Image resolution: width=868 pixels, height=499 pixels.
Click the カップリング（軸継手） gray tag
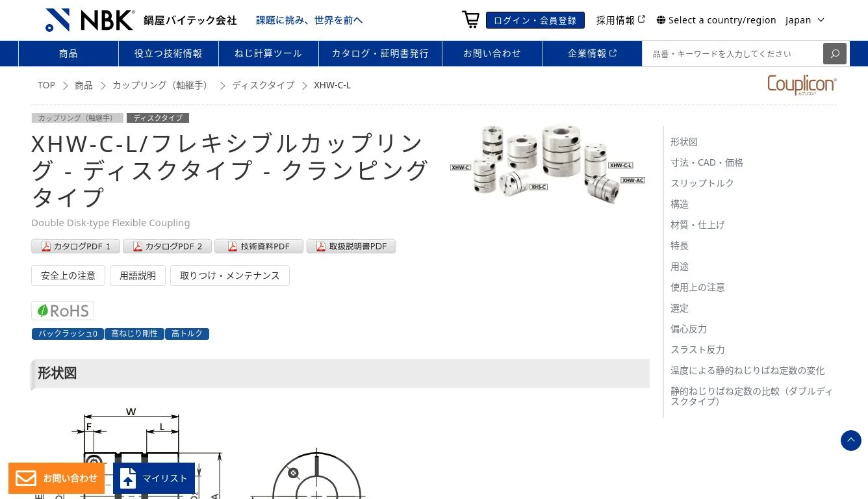point(77,118)
